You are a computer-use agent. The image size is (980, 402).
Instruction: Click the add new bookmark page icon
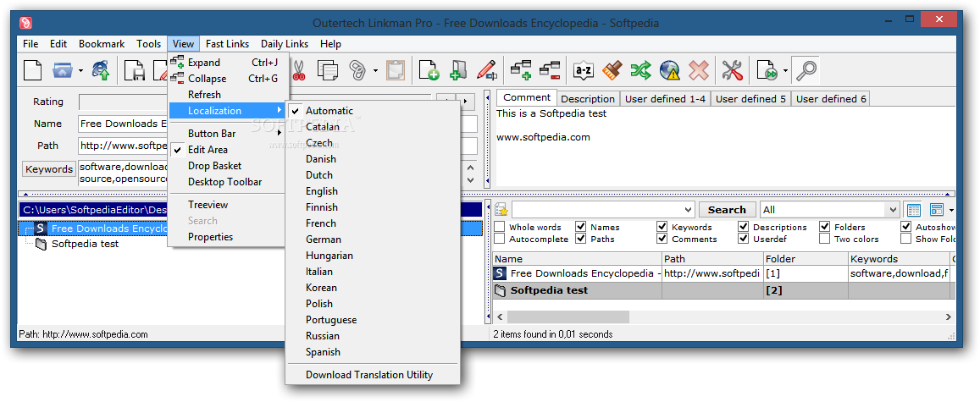[428, 70]
